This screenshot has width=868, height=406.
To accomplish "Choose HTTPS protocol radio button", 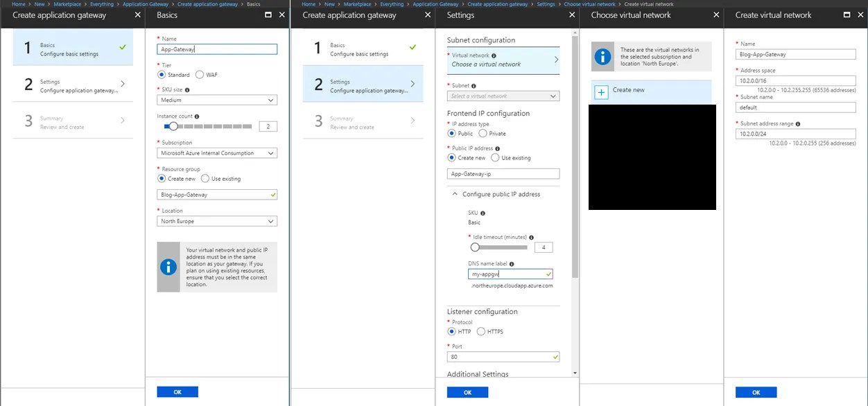I will [481, 332].
